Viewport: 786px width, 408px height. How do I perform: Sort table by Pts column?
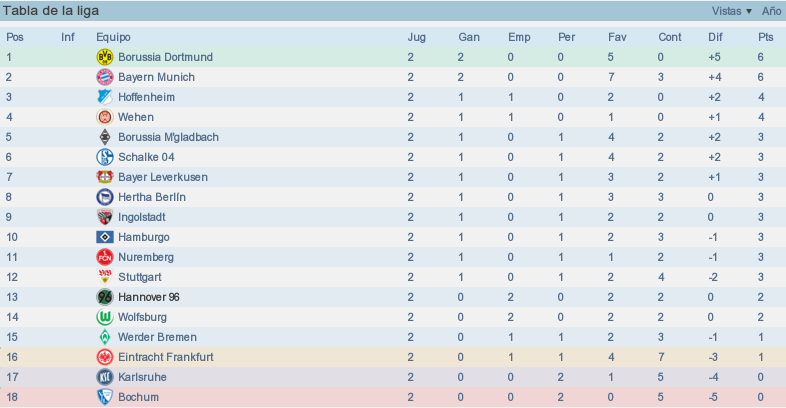(x=765, y=37)
